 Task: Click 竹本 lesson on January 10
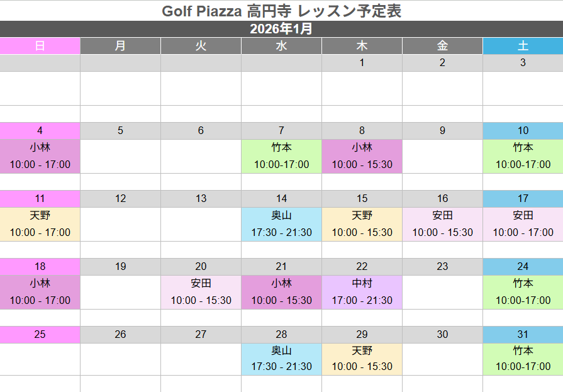523,156
